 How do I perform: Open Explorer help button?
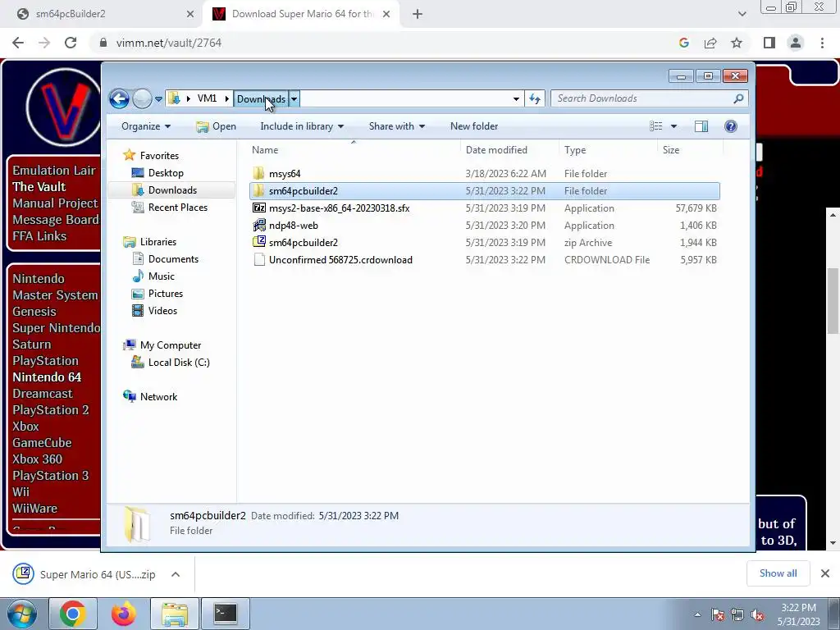click(x=731, y=126)
